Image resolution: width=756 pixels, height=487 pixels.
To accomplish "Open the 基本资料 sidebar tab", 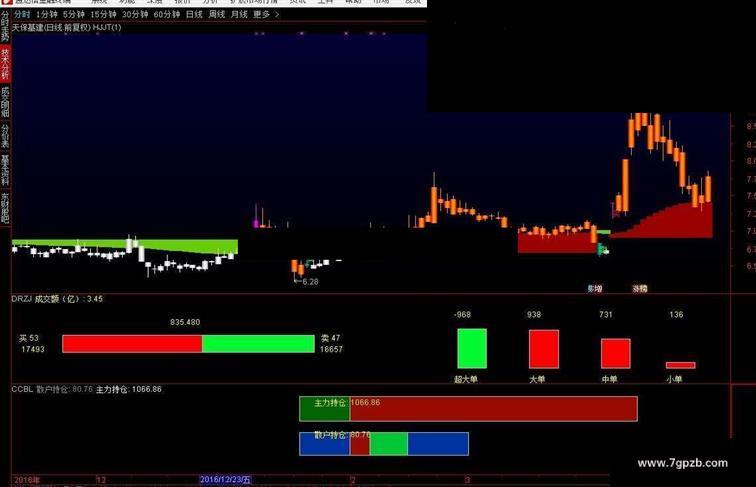I will pos(5,170).
